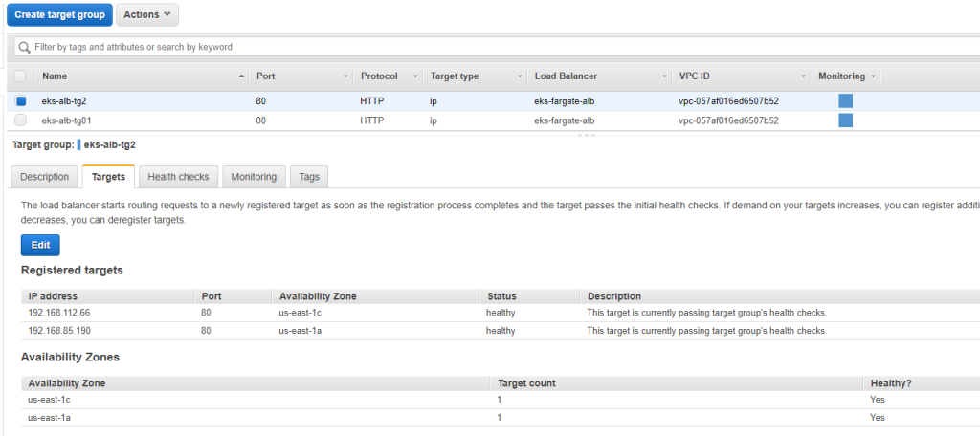Uncheck the eks-alb-tg2 row checkbox
Screen dimensions: 980x436
pos(21,101)
